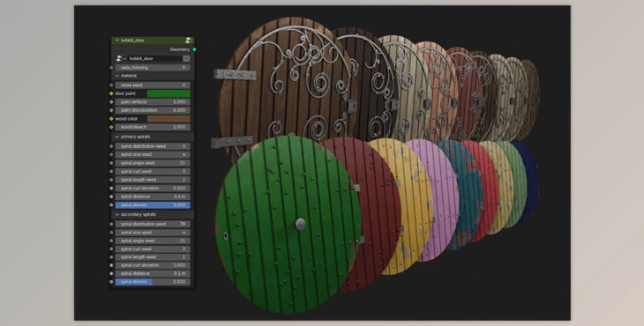The width and height of the screenshot is (644, 326).
Task: Click primary spiral angle seed socket
Action: click(111, 163)
